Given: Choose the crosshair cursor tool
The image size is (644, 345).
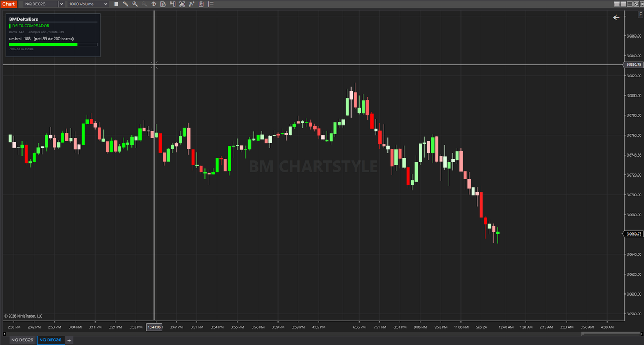Looking at the screenshot, I should [153, 4].
